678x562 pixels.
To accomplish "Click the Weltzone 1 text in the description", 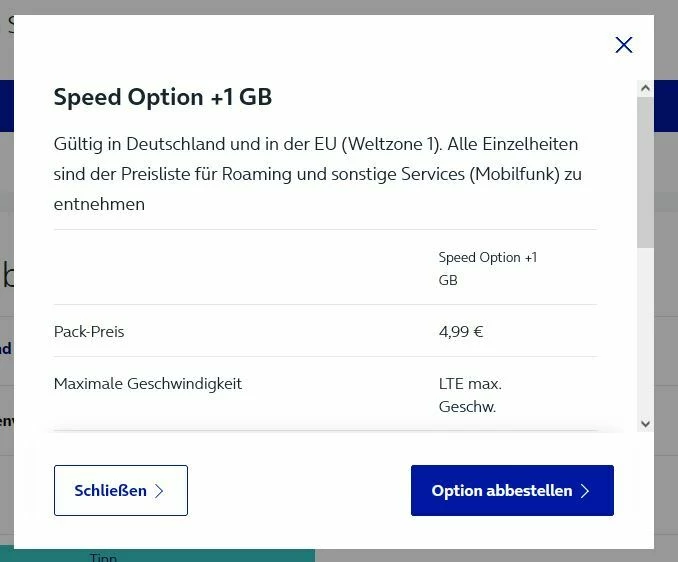I will (386, 144).
